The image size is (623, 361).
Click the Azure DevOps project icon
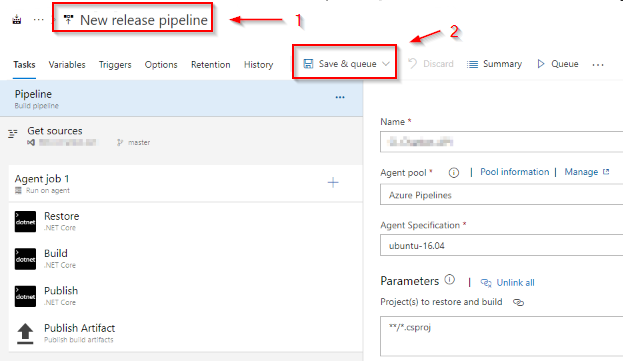click(17, 19)
